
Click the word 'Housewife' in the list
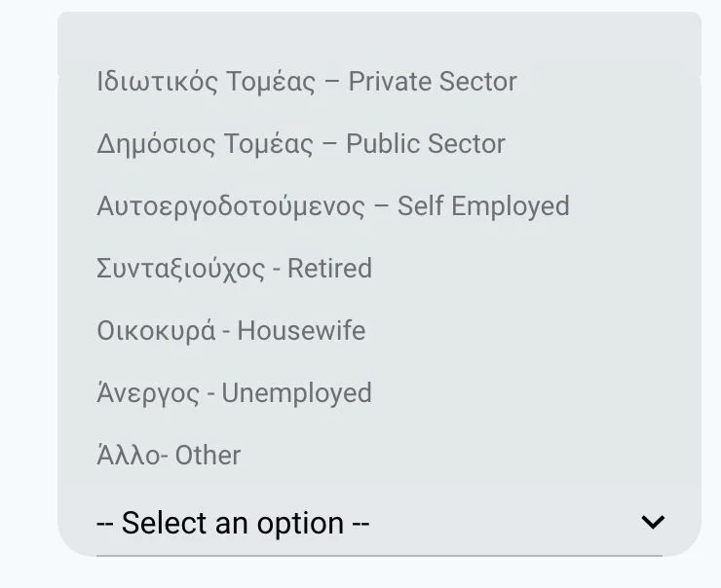point(301,331)
